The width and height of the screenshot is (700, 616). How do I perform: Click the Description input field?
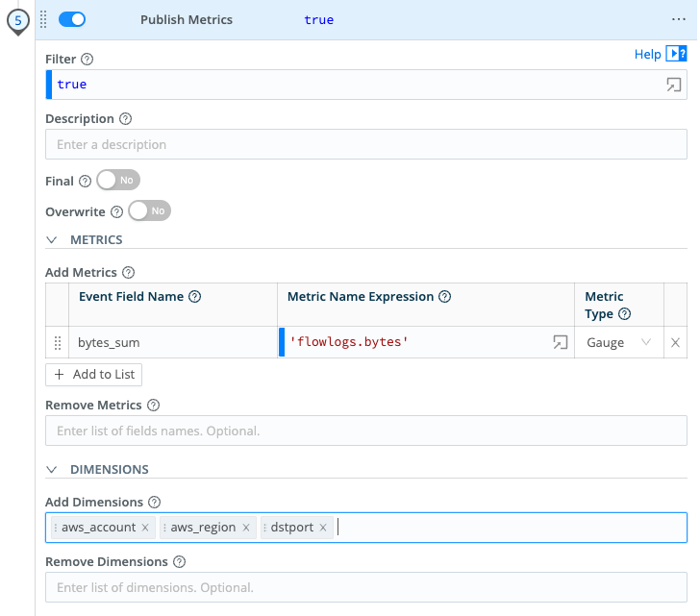pyautogui.click(x=366, y=144)
